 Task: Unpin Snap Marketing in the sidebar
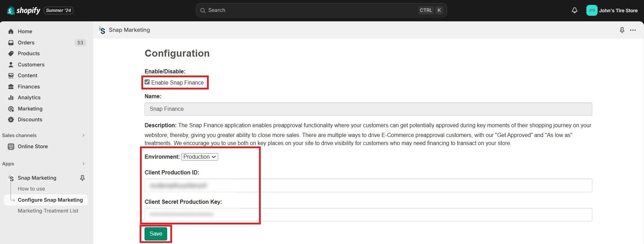pos(82,178)
